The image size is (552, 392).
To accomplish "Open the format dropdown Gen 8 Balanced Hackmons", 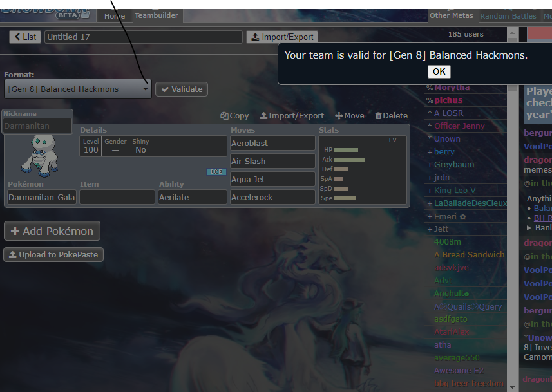I will [78, 89].
